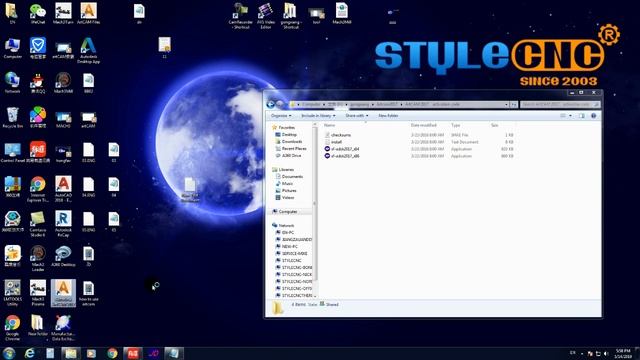640x360 pixels.
Task: Open Windows Media Player from taskbar
Action: pos(91,353)
